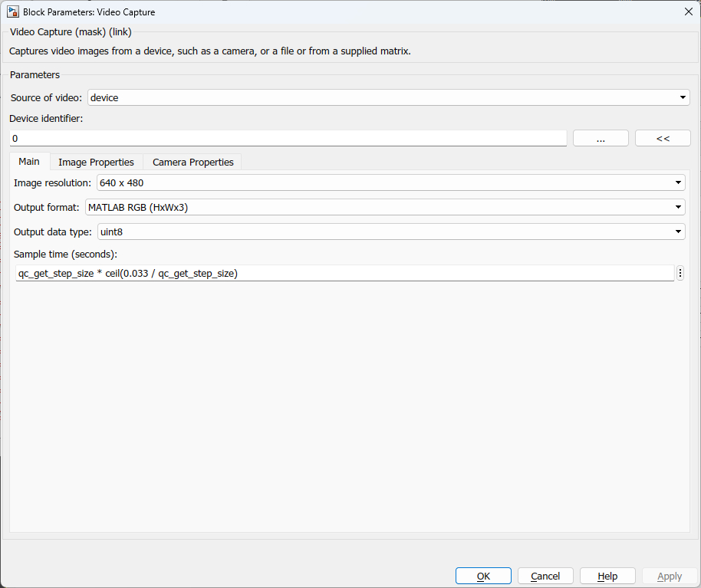This screenshot has height=588, width=701.
Task: Switch to the Image Properties tab
Action: click(x=95, y=162)
